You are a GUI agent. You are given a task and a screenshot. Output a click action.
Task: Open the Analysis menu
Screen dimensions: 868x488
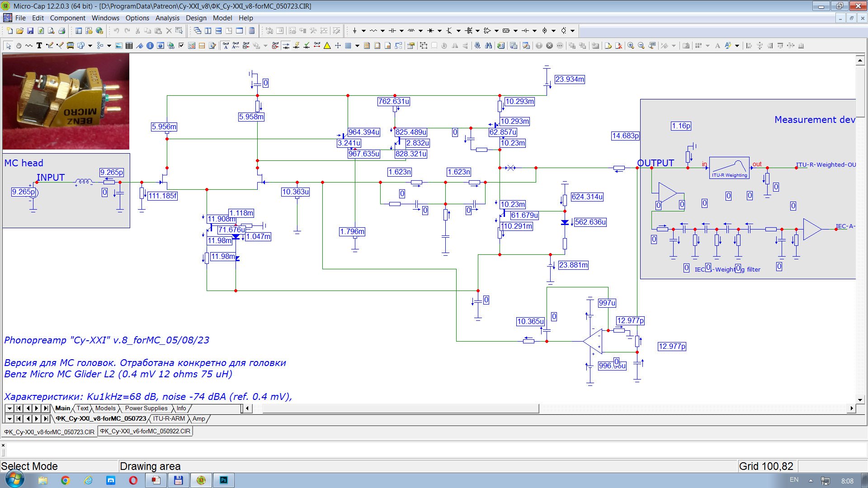167,18
